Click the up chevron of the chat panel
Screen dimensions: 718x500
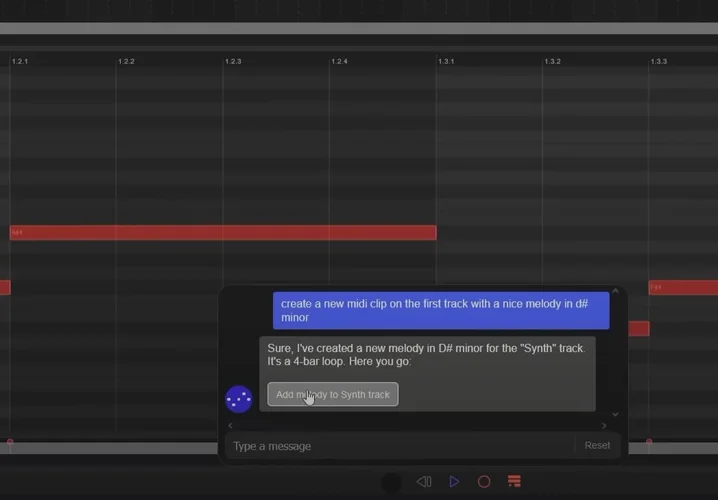tap(615, 291)
